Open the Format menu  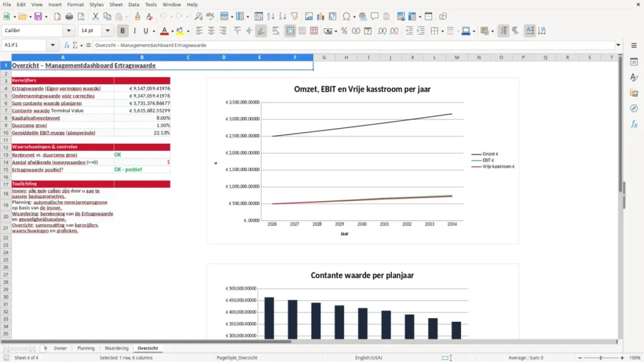point(75,4)
